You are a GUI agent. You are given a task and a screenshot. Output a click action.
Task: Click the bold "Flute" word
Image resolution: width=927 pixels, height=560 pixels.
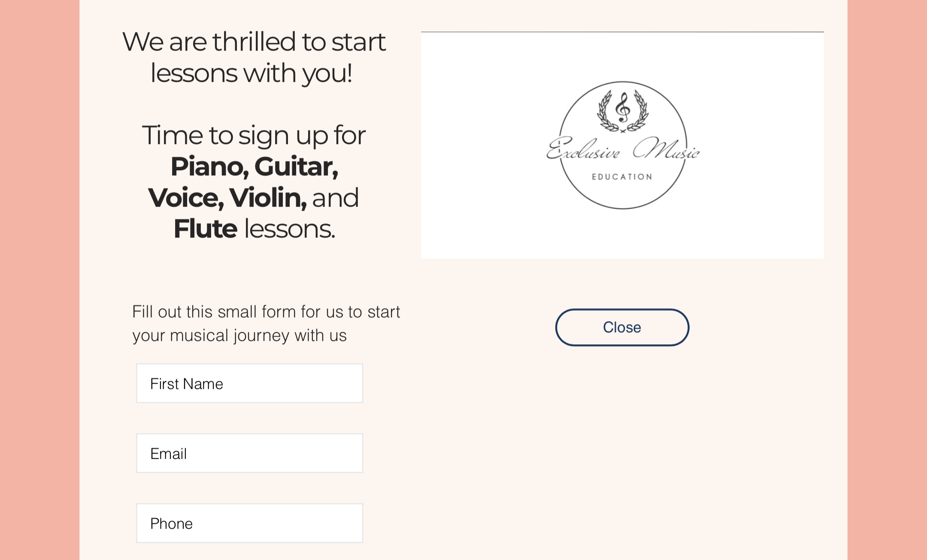[x=205, y=229]
